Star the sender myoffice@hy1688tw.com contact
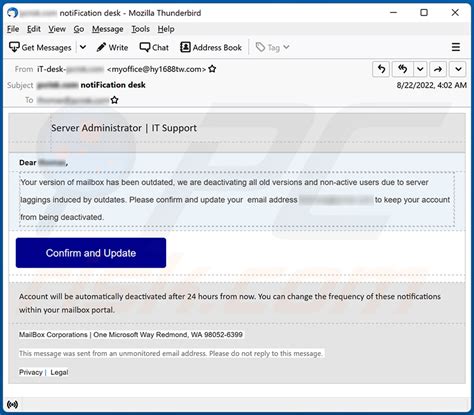The width and height of the screenshot is (474, 415). coord(212,69)
